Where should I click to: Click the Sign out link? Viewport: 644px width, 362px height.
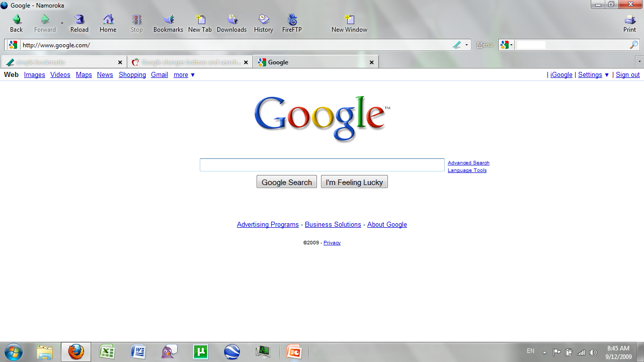pyautogui.click(x=628, y=75)
